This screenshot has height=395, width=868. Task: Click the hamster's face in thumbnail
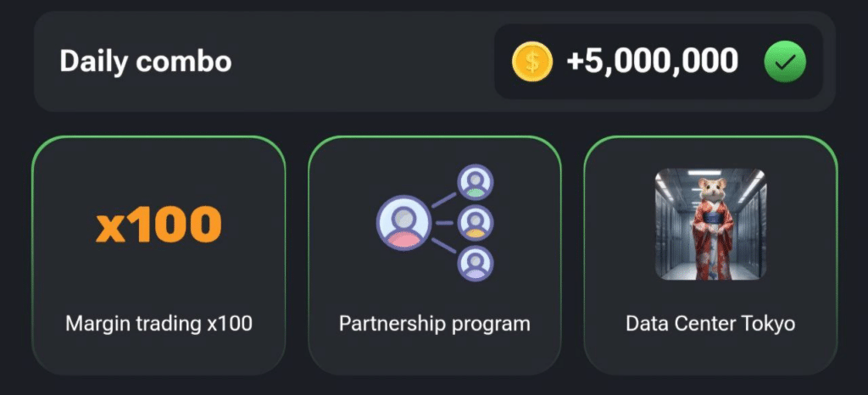coord(710,190)
